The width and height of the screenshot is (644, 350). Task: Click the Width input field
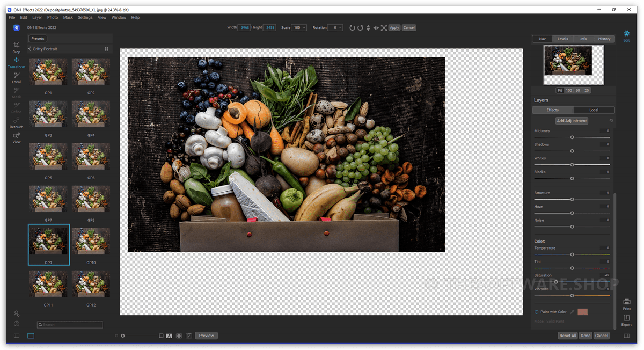[244, 27]
